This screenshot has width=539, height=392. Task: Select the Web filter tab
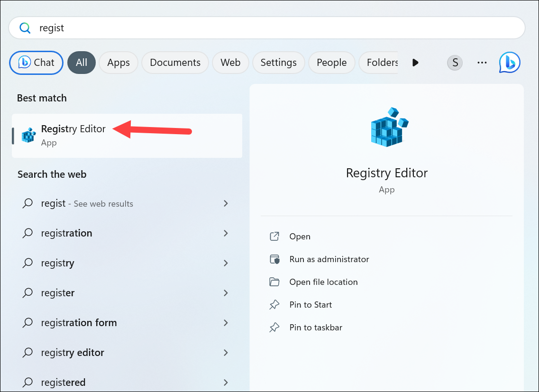coord(230,63)
